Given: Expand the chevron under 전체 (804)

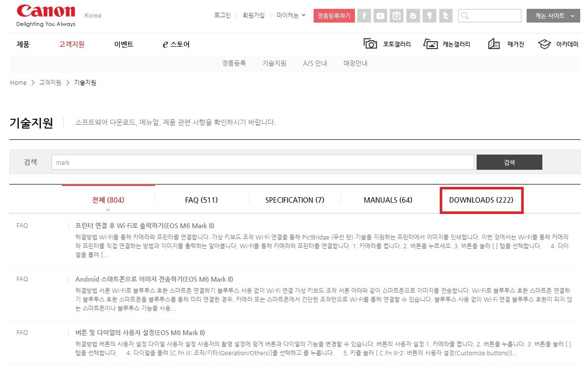Looking at the screenshot, I should [108, 210].
